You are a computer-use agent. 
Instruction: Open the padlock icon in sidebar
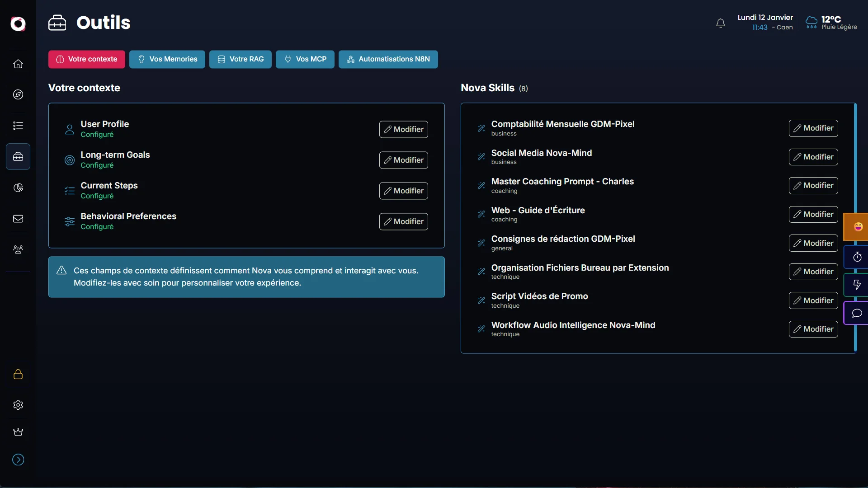[18, 374]
